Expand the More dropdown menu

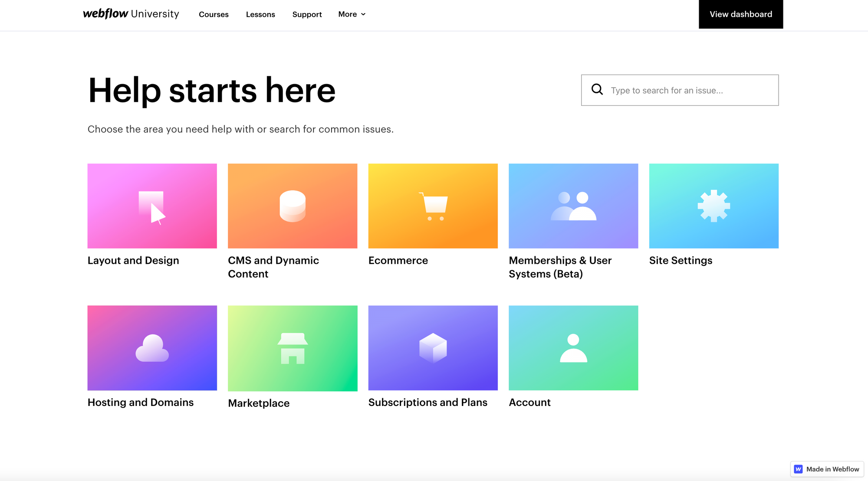[x=352, y=14]
